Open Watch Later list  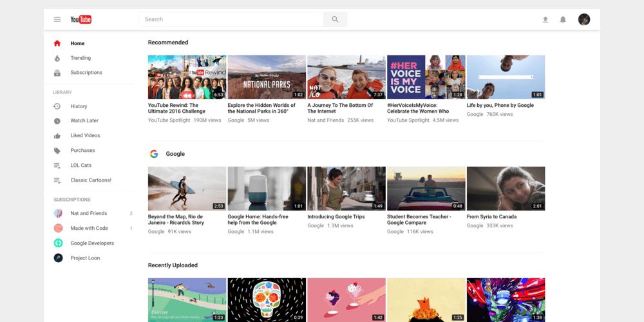84,120
